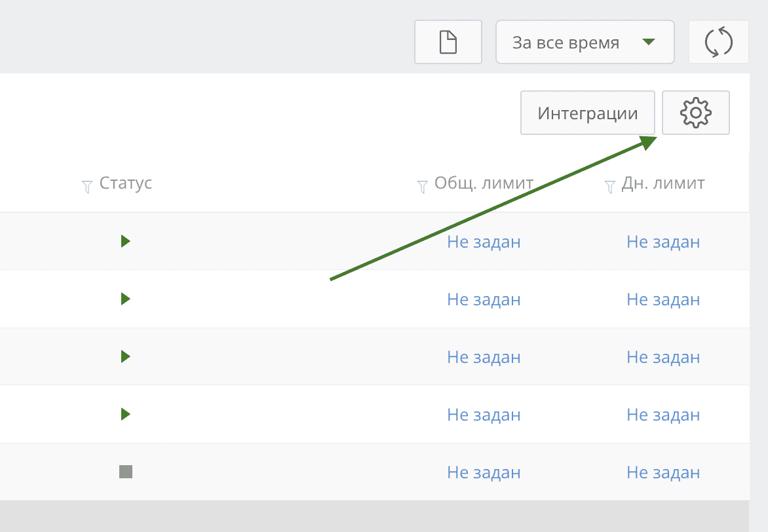Toggle the fourth row's green play status
Viewport: 768px width, 532px height.
[x=126, y=415]
